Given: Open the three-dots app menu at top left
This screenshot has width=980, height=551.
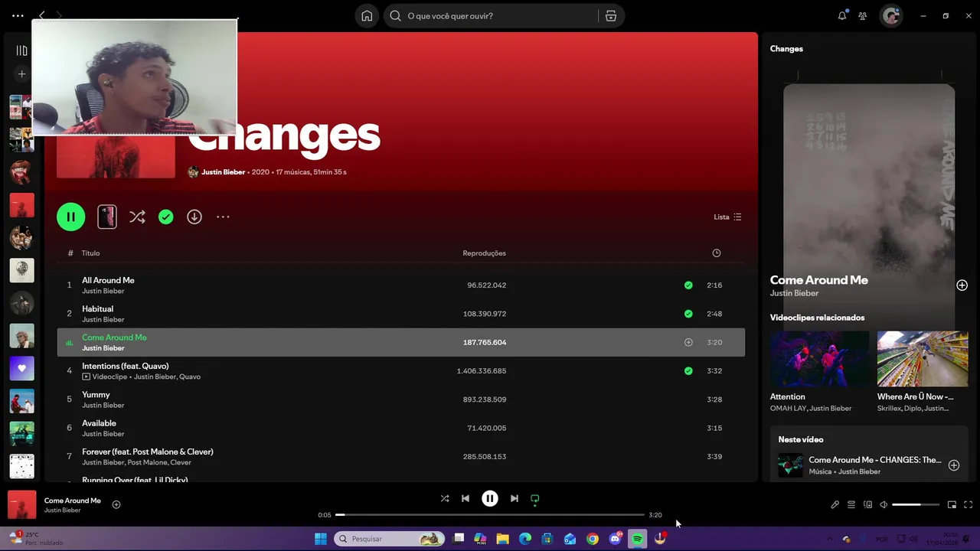Looking at the screenshot, I should (x=18, y=15).
